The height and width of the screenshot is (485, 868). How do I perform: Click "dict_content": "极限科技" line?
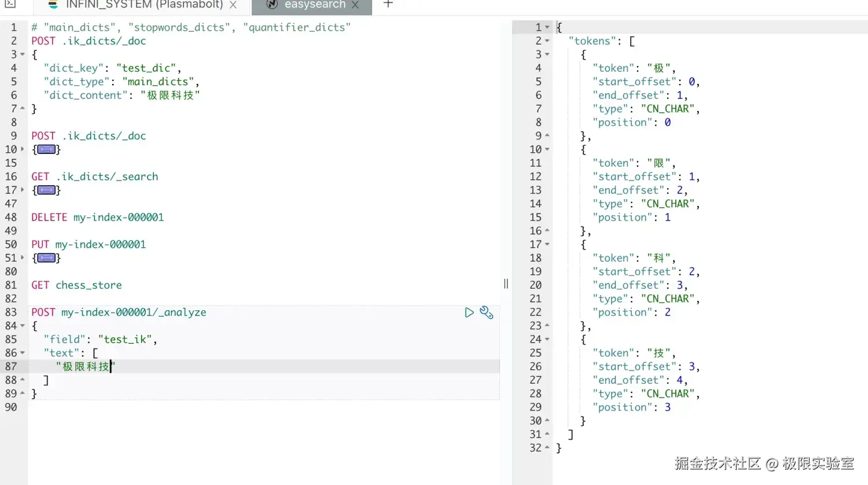[x=122, y=95]
